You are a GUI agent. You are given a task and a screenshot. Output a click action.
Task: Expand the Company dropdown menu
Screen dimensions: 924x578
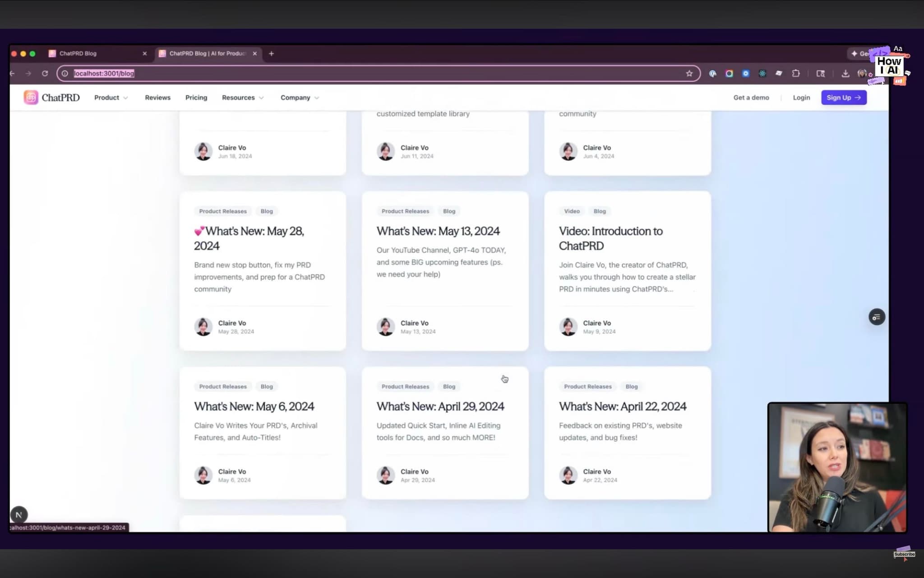[x=300, y=98]
